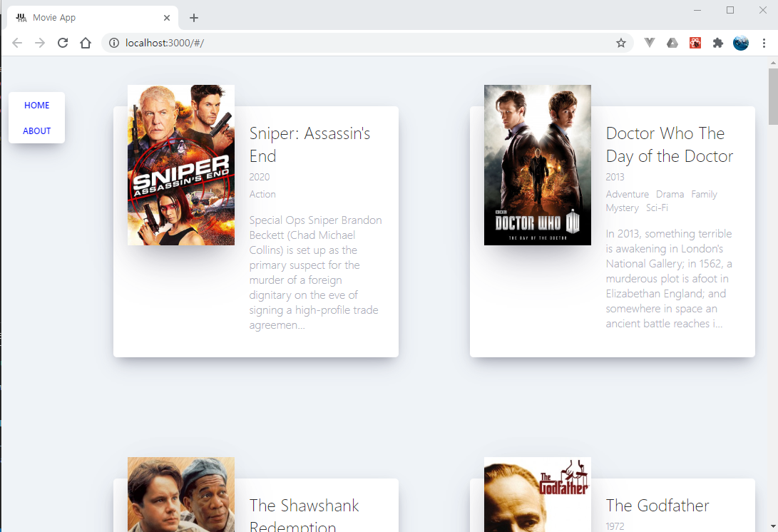The width and height of the screenshot is (778, 532).
Task: Click the Doctor Who The Day of the Doctor title
Action: click(670, 145)
